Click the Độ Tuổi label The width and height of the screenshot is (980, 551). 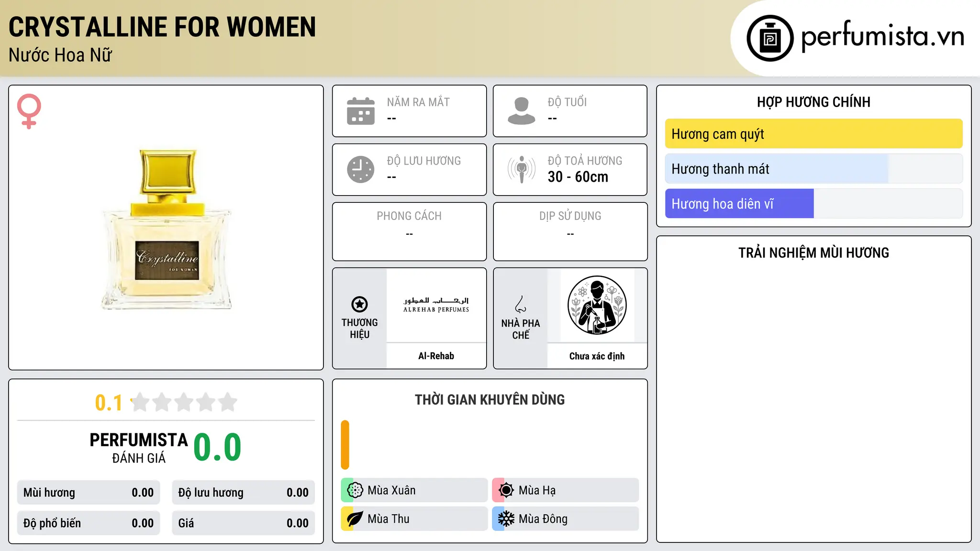pyautogui.click(x=567, y=102)
